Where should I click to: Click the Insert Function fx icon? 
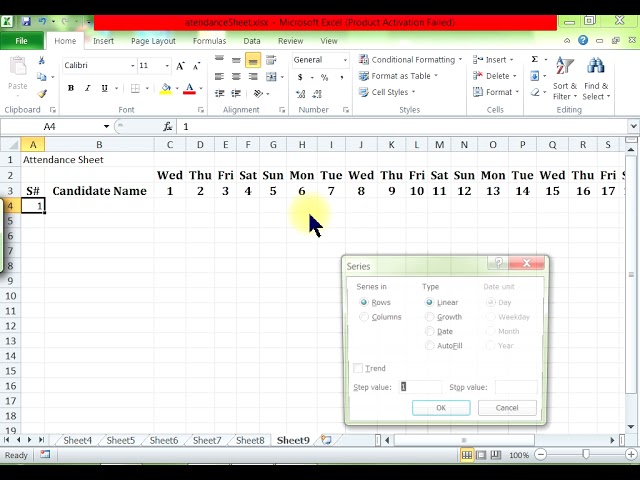coord(167,127)
